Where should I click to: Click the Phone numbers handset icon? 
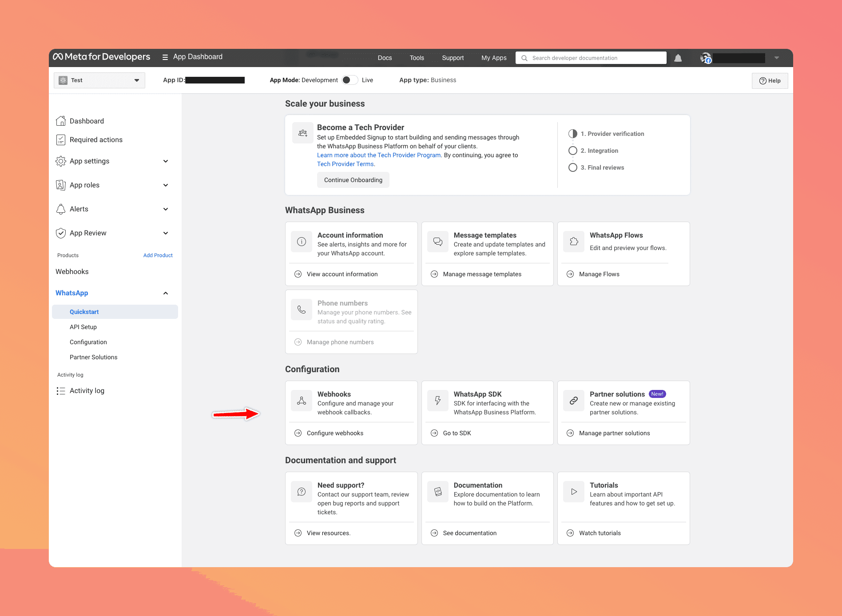pos(302,310)
